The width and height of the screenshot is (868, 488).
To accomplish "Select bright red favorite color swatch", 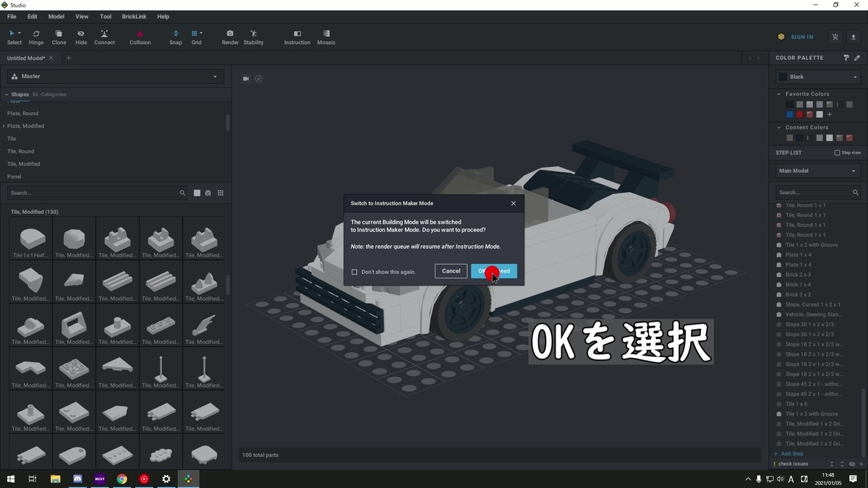I will click(x=800, y=114).
